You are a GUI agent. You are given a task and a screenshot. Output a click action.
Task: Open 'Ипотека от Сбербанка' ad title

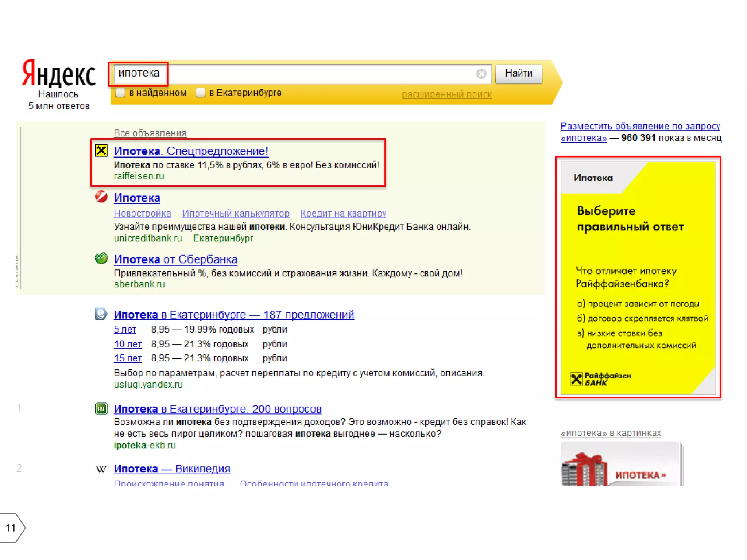pos(175,259)
